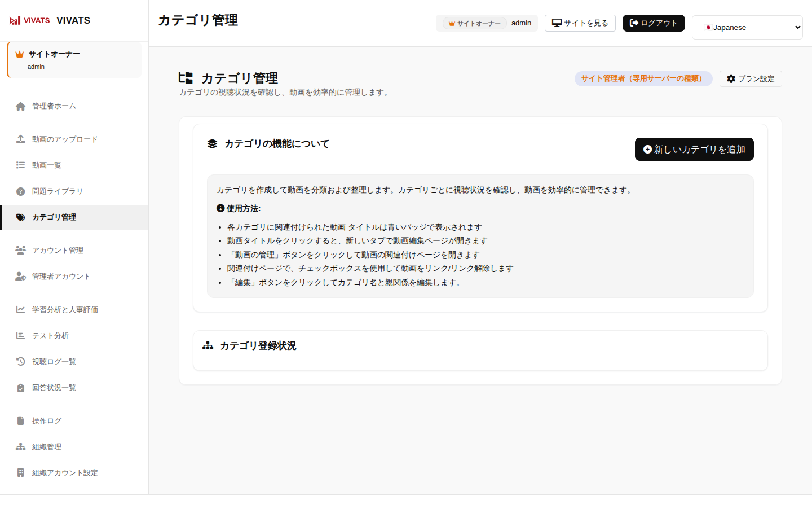Click the bar chart icon beside テスト分析
This screenshot has height=508, width=812.
tap(21, 336)
